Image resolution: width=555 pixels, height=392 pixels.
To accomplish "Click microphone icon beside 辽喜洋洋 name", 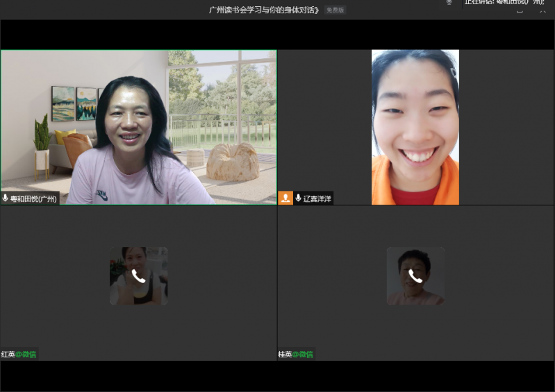I will 298,198.
